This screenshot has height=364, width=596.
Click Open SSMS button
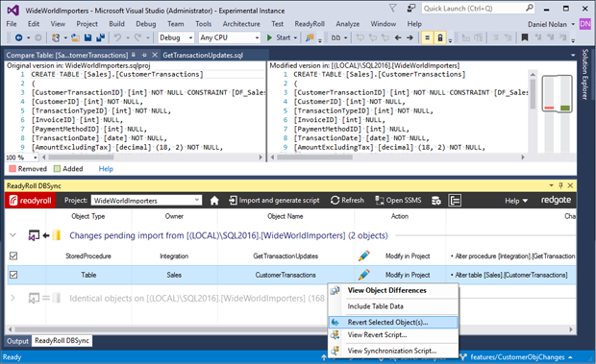pyautogui.click(x=398, y=201)
